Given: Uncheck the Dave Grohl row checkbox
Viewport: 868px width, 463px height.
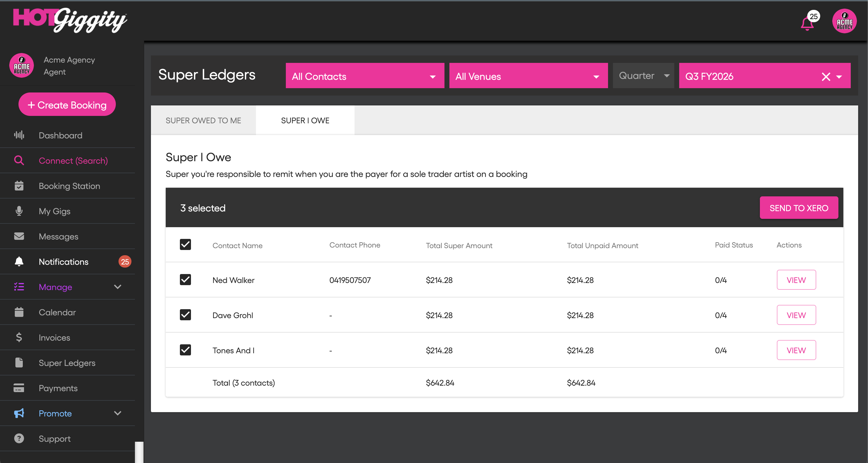Looking at the screenshot, I should [185, 315].
